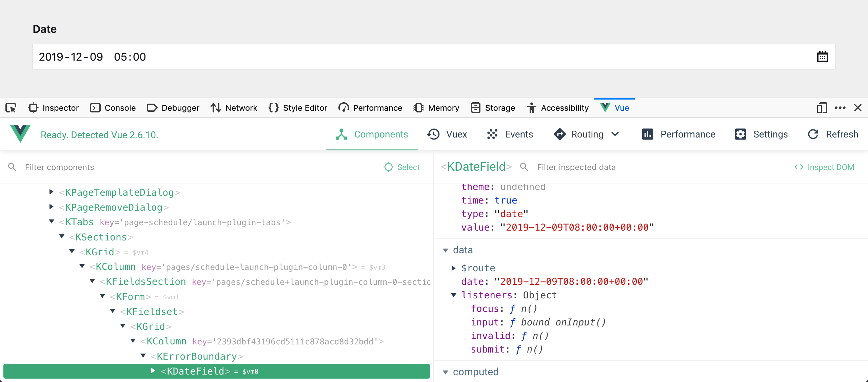
Task: Switch to the Network devtools tab
Action: click(234, 108)
